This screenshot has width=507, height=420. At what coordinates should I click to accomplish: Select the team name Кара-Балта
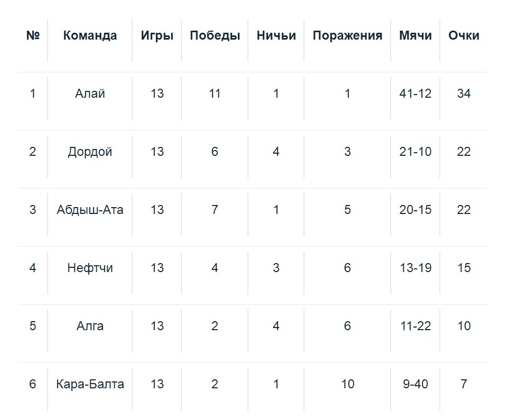coord(90,385)
